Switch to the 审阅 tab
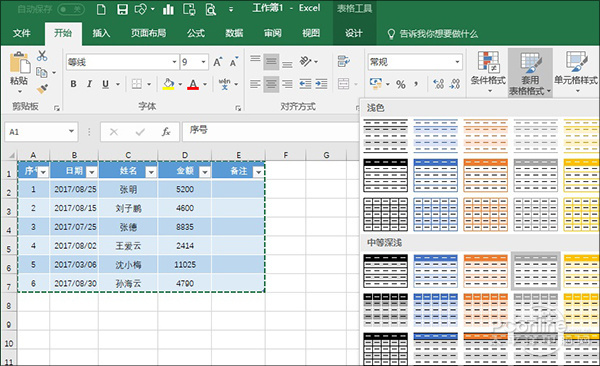 [272, 33]
